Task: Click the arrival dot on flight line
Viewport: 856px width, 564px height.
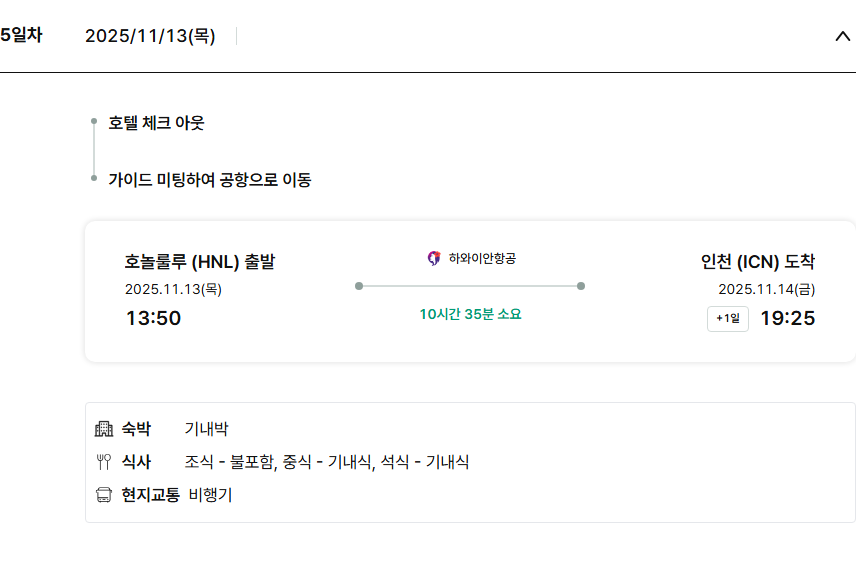Action: click(581, 286)
